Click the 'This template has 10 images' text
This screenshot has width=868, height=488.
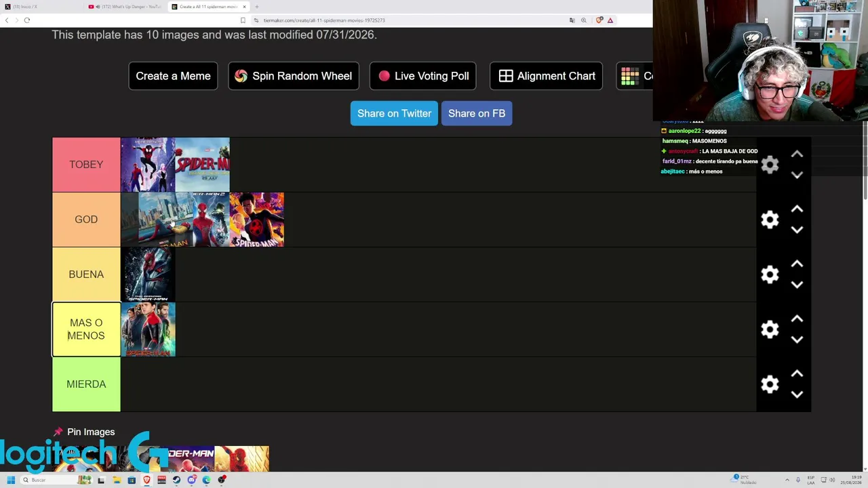pyautogui.click(x=214, y=35)
